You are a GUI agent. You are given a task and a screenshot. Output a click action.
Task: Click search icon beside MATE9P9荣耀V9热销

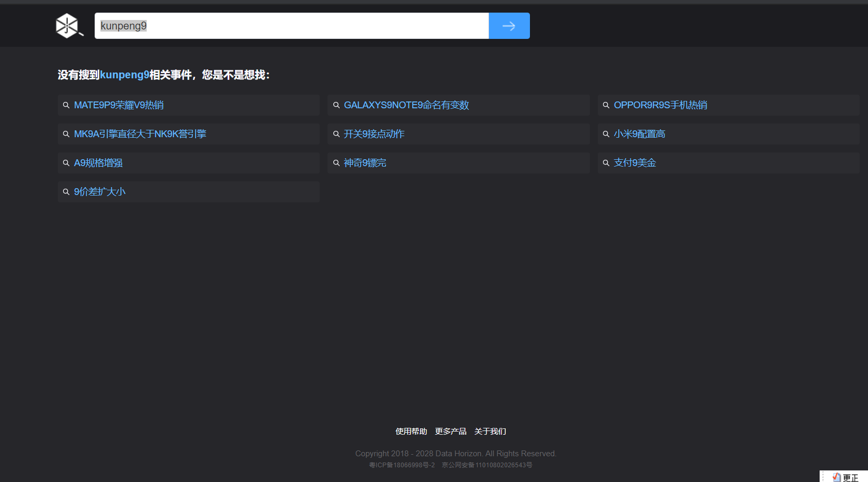pos(66,105)
